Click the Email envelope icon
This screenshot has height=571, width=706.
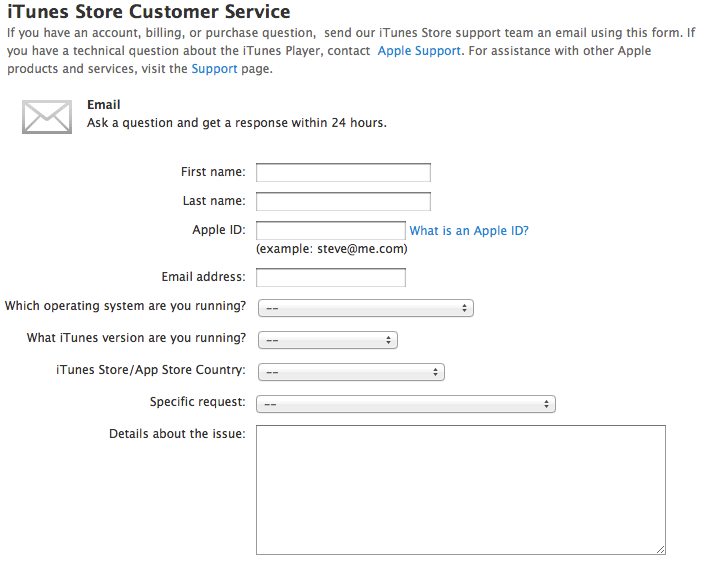click(47, 117)
